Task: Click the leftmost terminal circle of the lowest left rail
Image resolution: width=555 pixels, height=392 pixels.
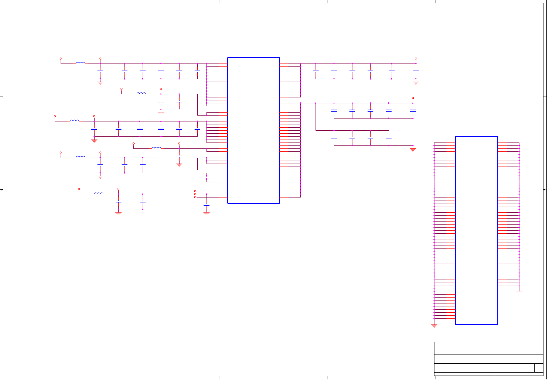Action: coord(79,189)
